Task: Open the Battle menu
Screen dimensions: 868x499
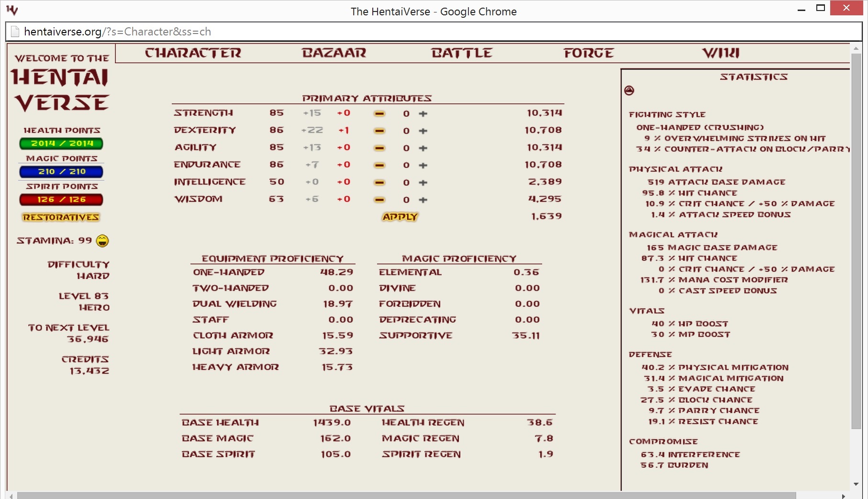Action: 461,53
